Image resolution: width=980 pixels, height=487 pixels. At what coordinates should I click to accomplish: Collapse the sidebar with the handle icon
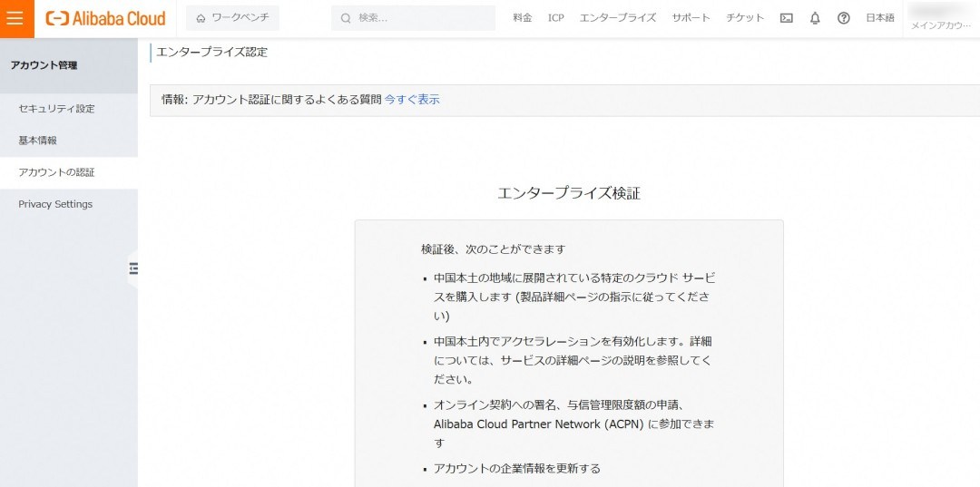click(x=132, y=268)
